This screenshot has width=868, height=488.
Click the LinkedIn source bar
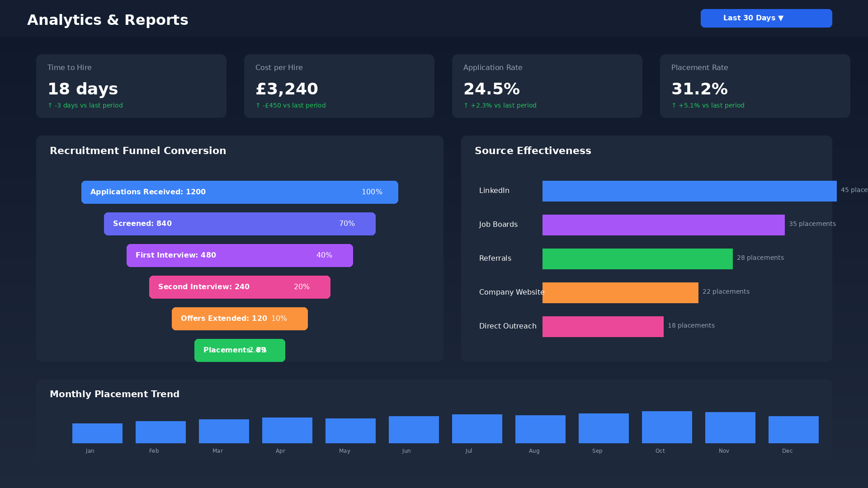[x=689, y=191]
